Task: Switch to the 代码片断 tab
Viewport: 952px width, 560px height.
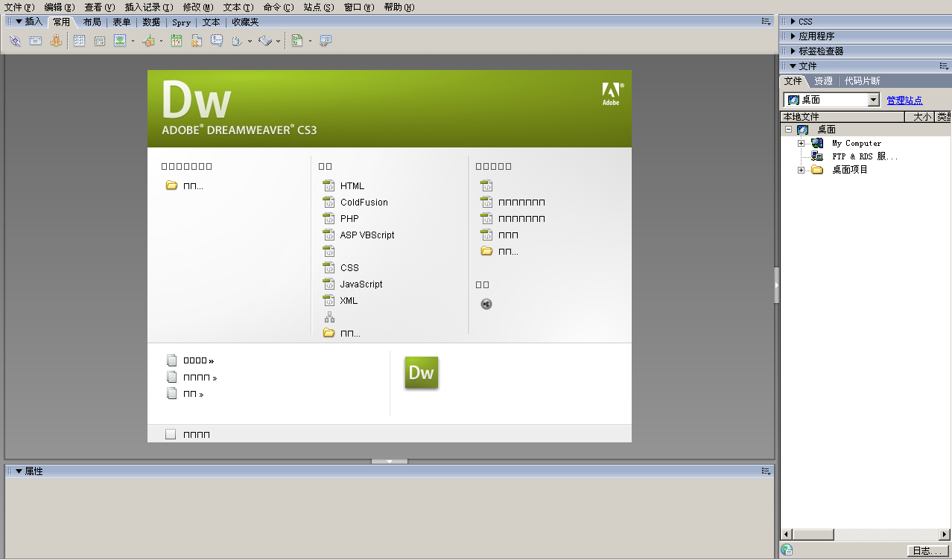Action: [x=862, y=81]
